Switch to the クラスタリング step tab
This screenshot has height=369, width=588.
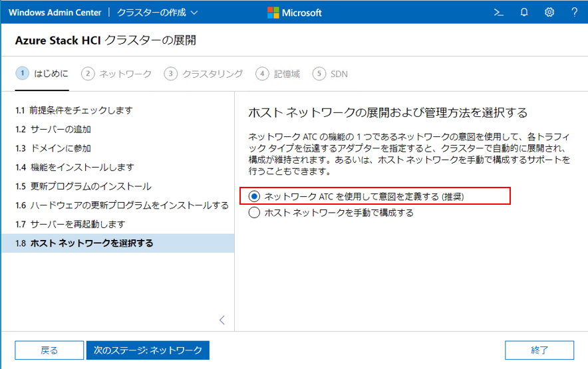204,74
